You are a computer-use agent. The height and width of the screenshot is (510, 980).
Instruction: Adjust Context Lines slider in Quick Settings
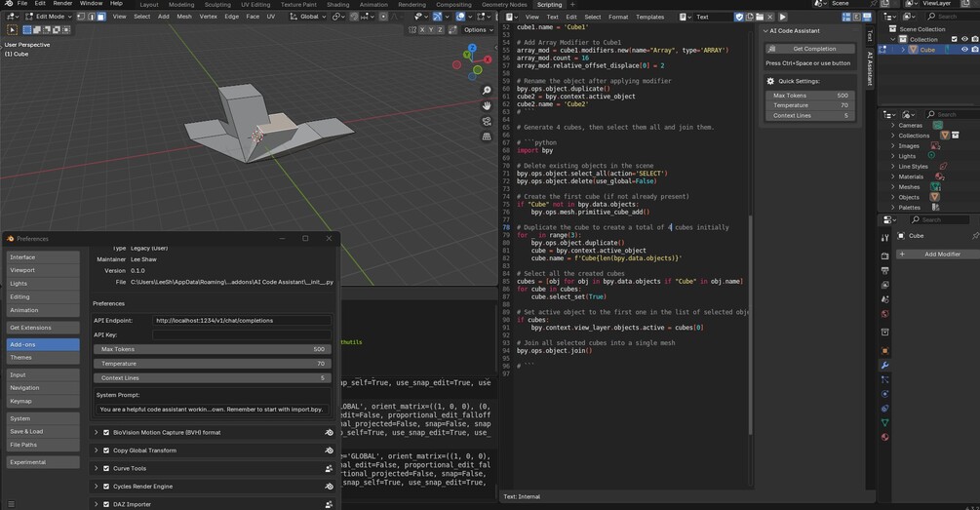click(810, 116)
